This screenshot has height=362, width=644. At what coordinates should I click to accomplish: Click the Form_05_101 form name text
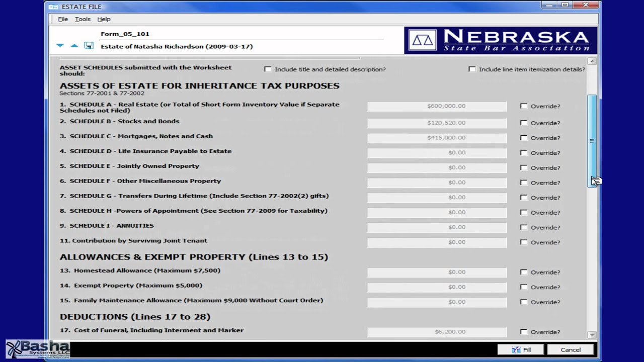[x=125, y=34]
